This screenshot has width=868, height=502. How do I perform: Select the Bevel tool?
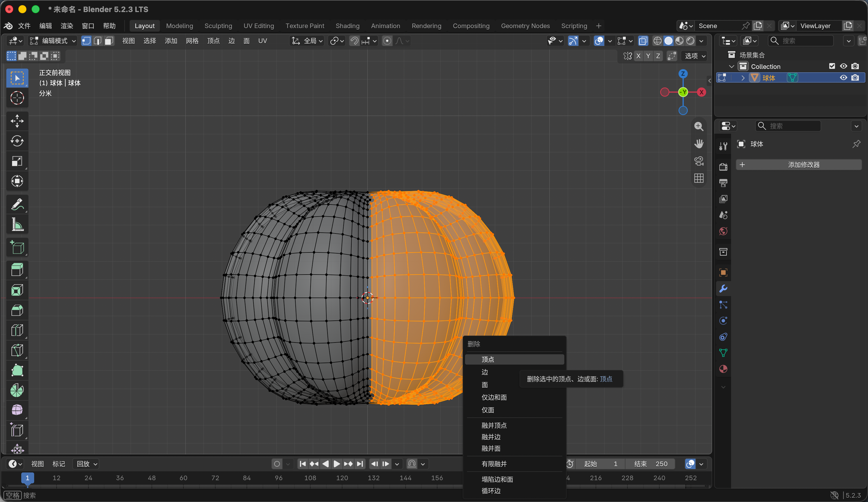[17, 310]
